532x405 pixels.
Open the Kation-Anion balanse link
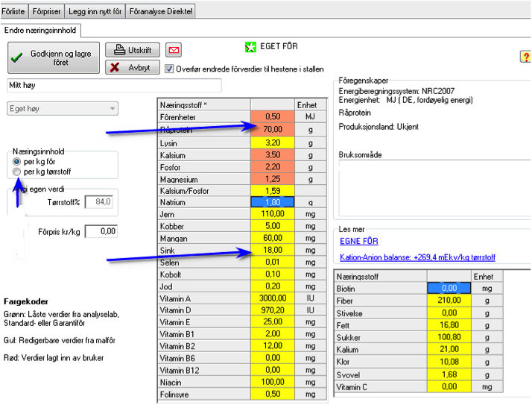[418, 257]
